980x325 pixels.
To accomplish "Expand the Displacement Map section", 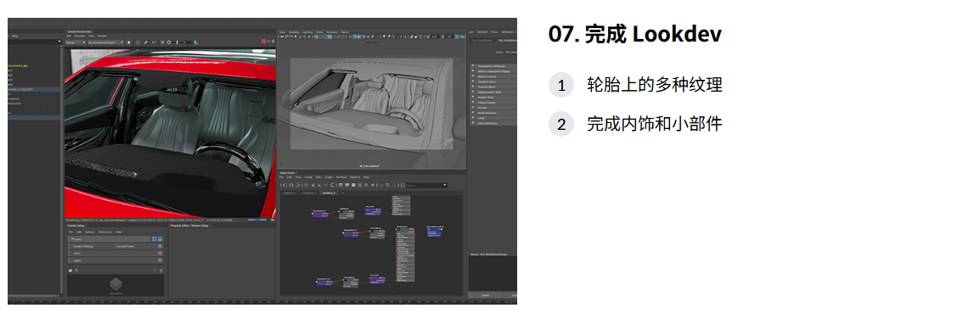I will coord(493,92).
